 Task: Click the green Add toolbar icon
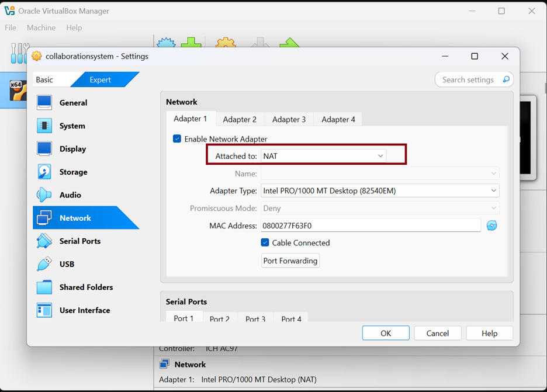[x=191, y=43]
